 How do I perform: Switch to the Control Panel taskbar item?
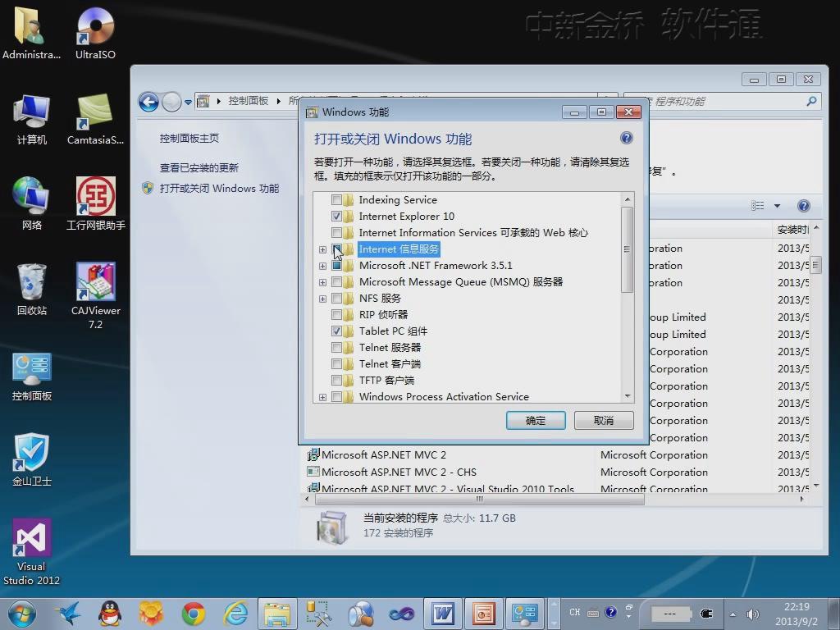(524, 614)
